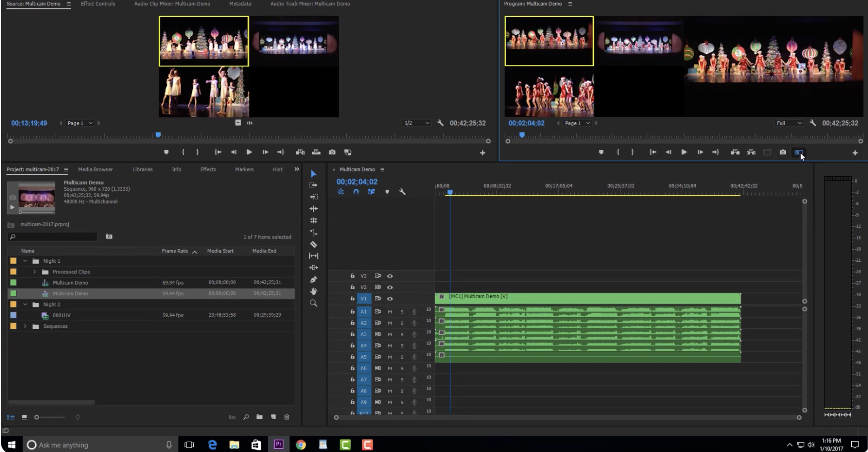Toggle multi-camera view in Program monitor
The height and width of the screenshot is (452, 868).
point(798,152)
